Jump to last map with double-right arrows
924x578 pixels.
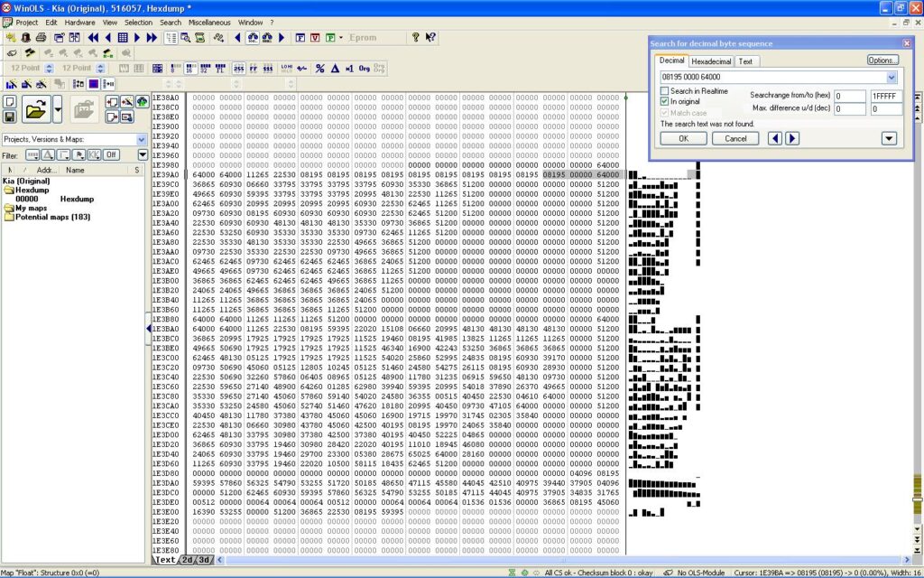[x=152, y=38]
